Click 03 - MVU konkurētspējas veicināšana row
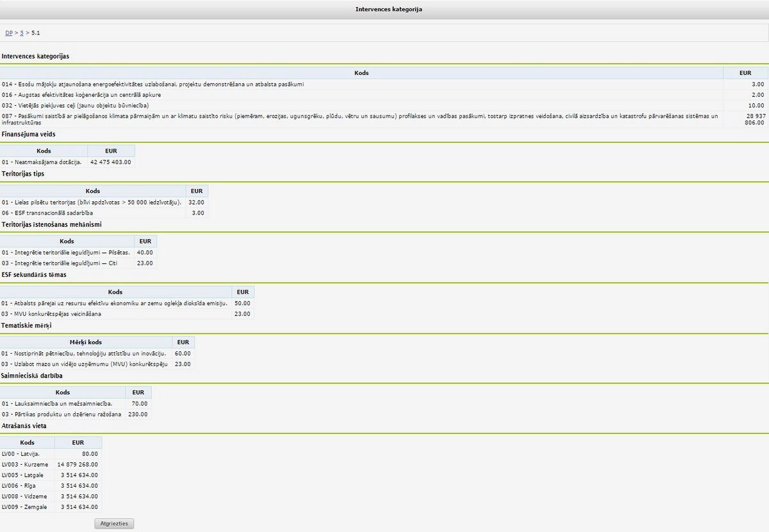The image size is (769, 532). (127, 314)
